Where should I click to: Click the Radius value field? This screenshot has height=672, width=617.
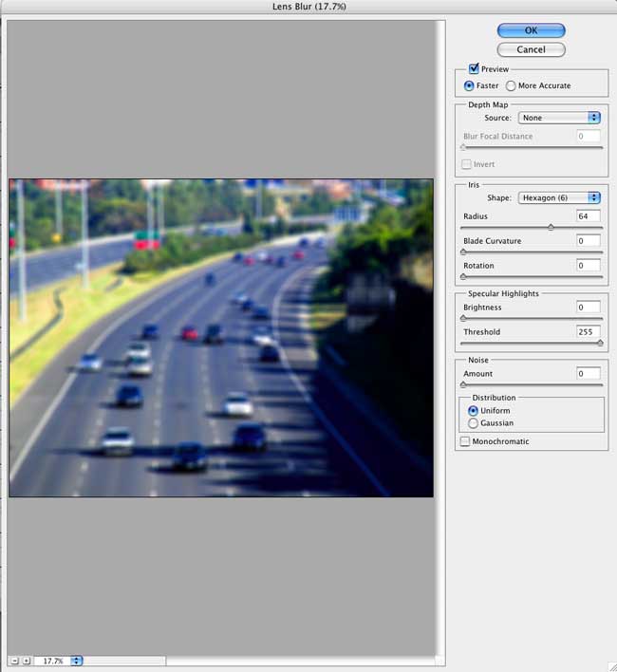588,216
